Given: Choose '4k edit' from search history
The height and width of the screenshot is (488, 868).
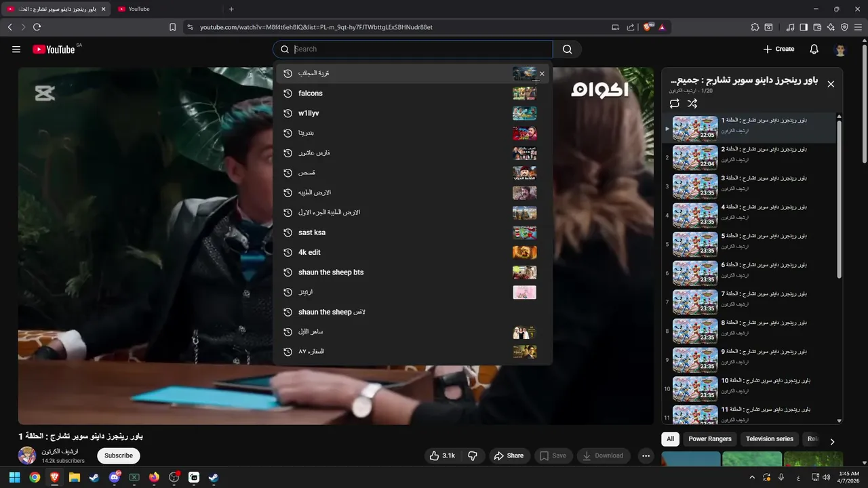Looking at the screenshot, I should (x=412, y=252).
